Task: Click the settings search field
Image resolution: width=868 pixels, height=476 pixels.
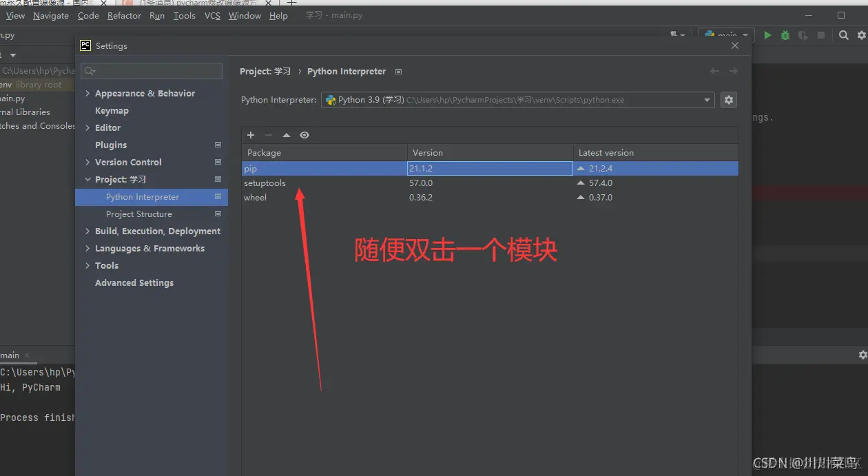Action: coord(151,70)
